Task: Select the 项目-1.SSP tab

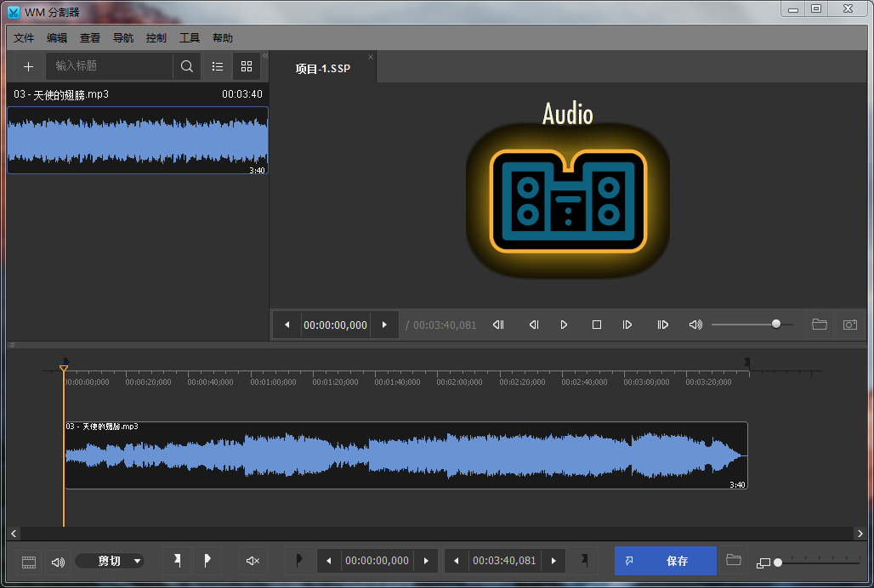Action: pyautogui.click(x=323, y=69)
